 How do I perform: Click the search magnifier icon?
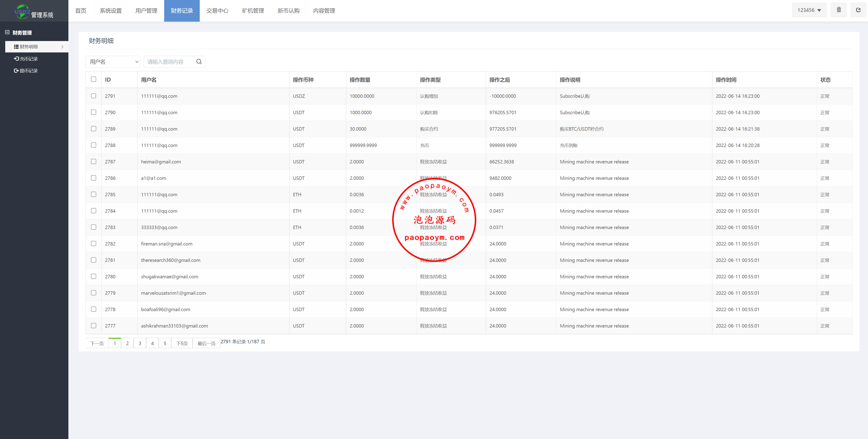(199, 62)
